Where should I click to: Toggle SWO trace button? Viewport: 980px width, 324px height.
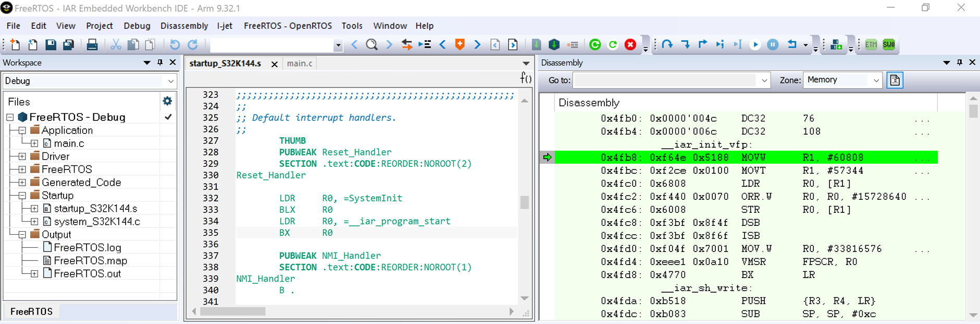[x=889, y=45]
